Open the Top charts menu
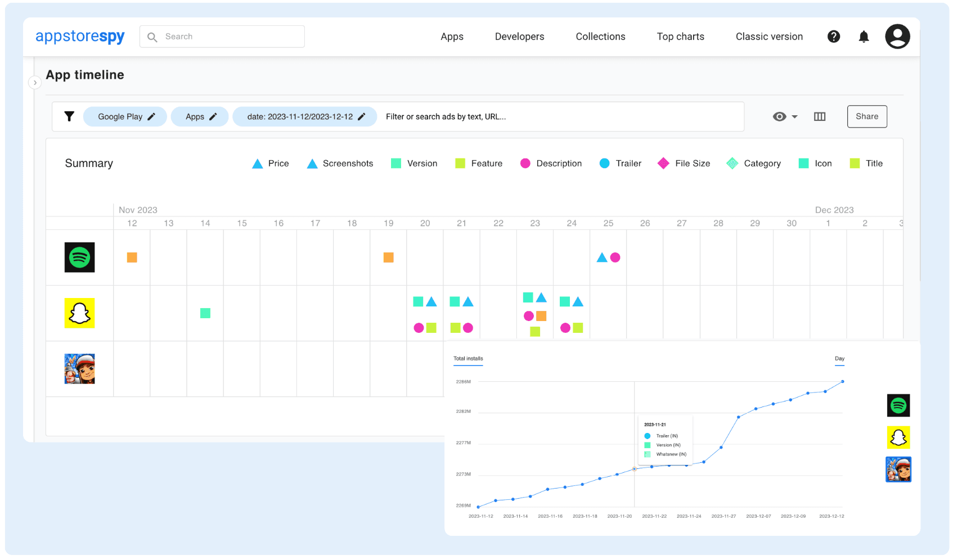This screenshot has height=560, width=953. [x=680, y=37]
